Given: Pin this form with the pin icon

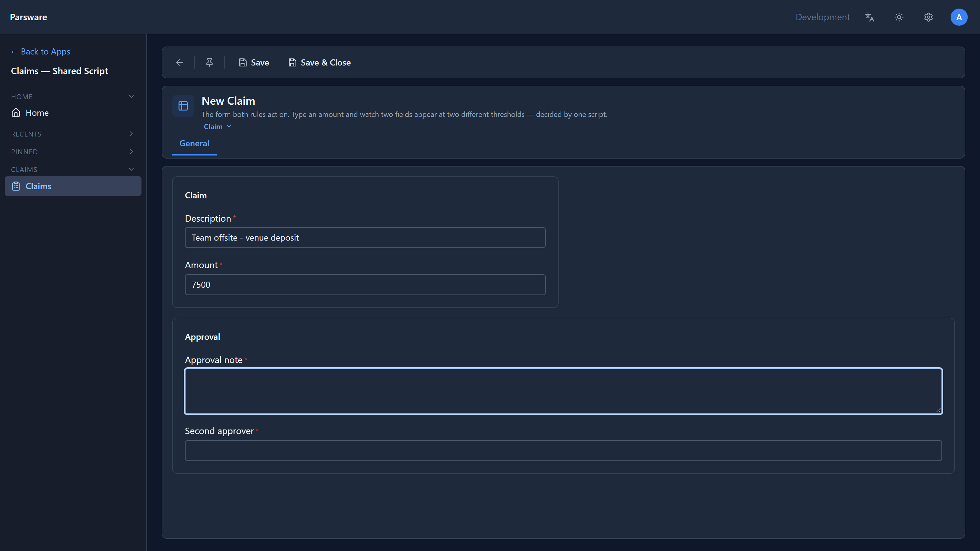Looking at the screenshot, I should (x=209, y=62).
